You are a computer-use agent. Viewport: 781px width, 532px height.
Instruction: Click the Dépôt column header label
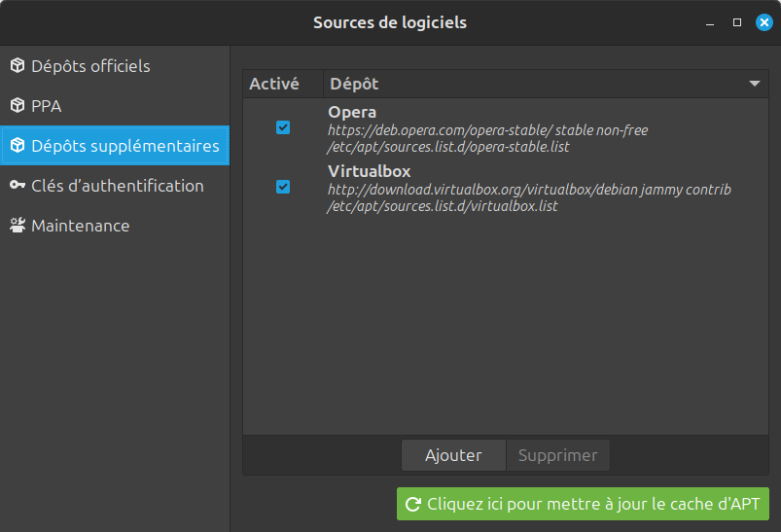[354, 84]
